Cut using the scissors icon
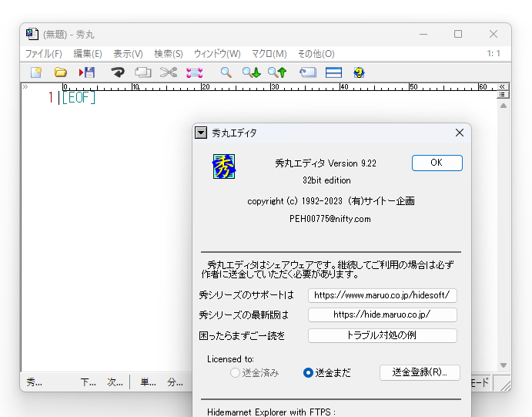The width and height of the screenshot is (532, 417). [x=169, y=72]
